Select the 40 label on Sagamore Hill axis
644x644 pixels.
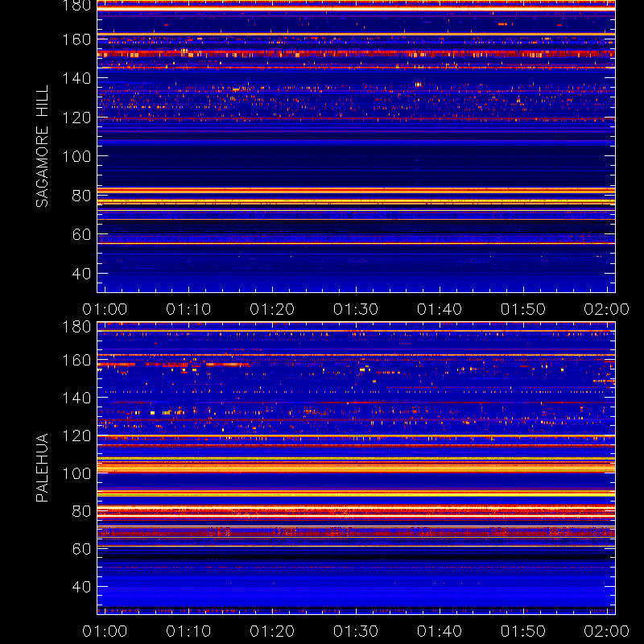point(81,274)
